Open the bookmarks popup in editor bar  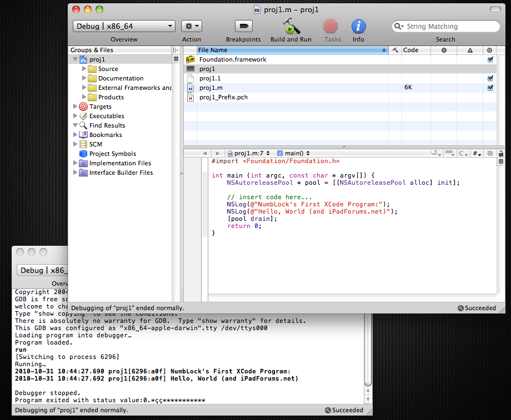coord(436,153)
